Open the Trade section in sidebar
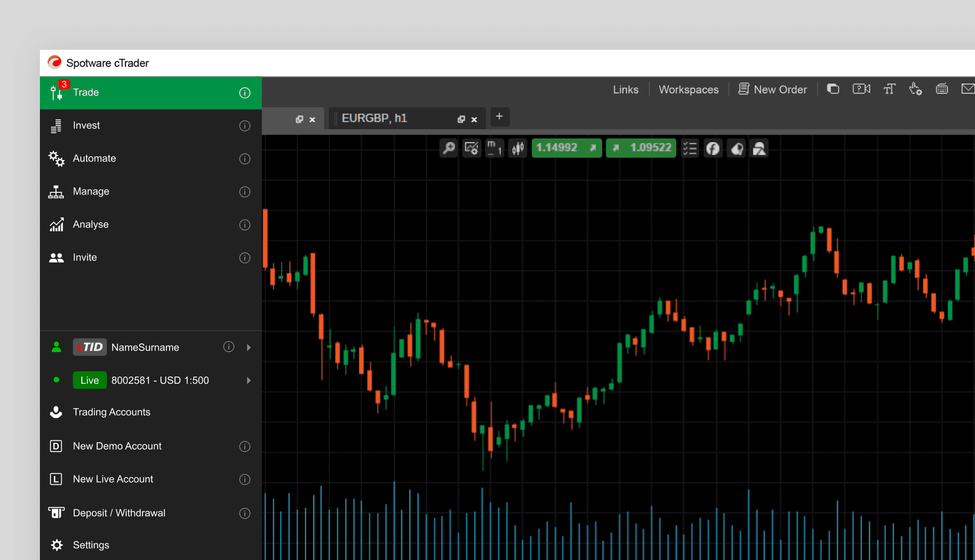Screen dimensions: 975x560 (x=150, y=93)
